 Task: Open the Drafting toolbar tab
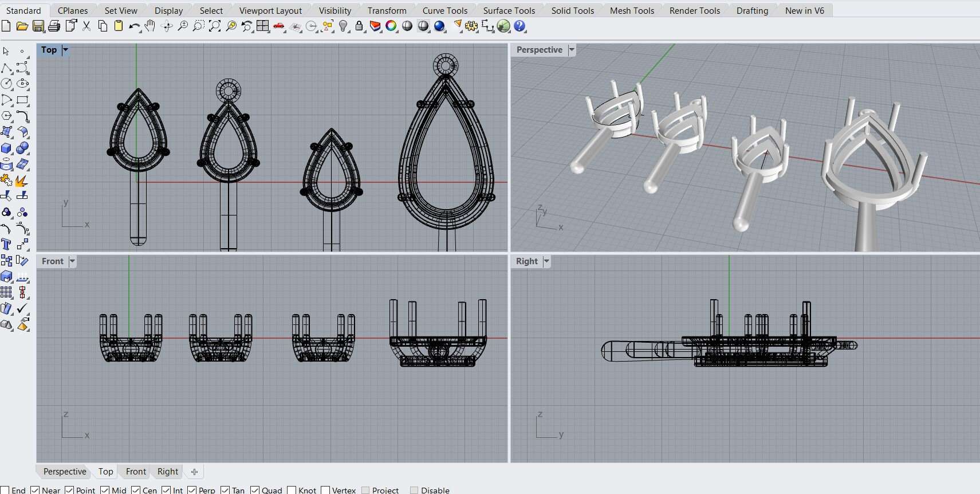[752, 10]
